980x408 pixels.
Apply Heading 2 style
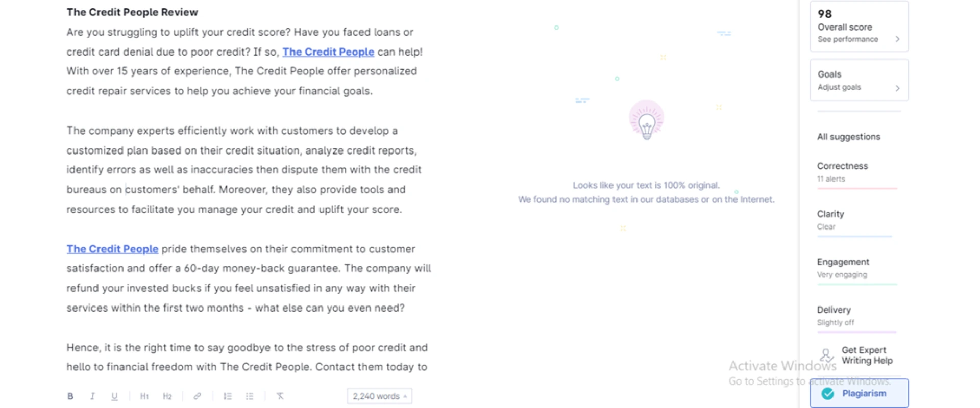point(167,396)
